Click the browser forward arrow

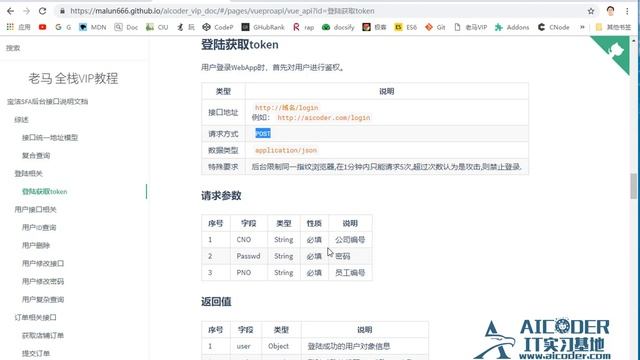pyautogui.click(x=27, y=11)
